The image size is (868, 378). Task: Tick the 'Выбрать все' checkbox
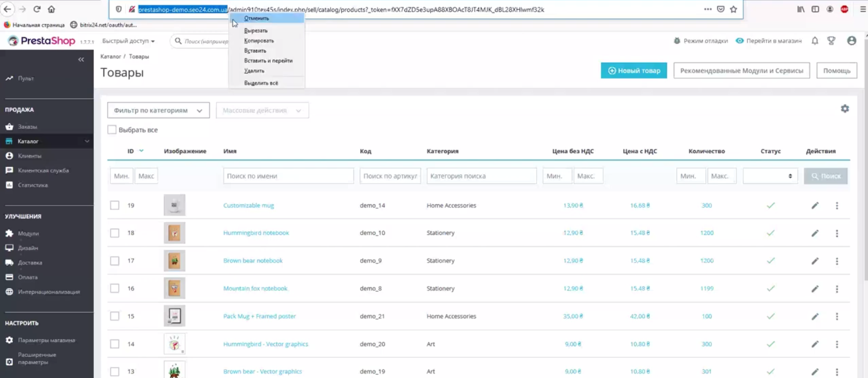coord(112,129)
